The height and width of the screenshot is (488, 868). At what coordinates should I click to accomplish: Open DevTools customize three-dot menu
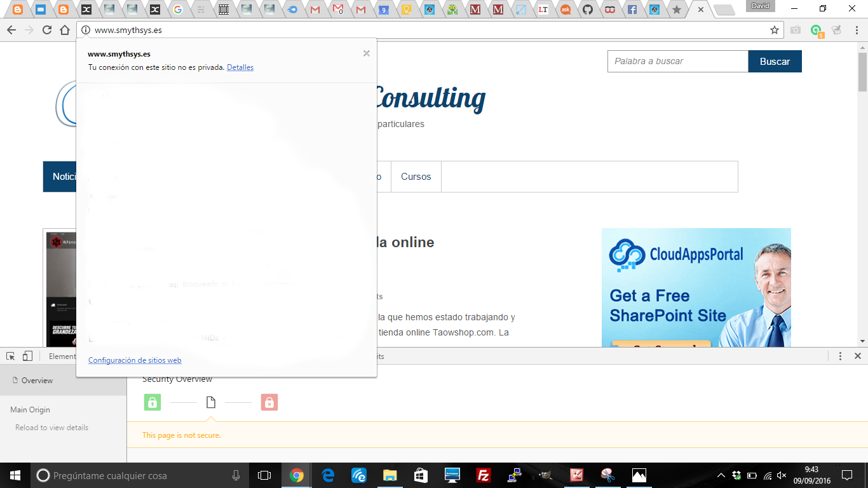coord(840,356)
